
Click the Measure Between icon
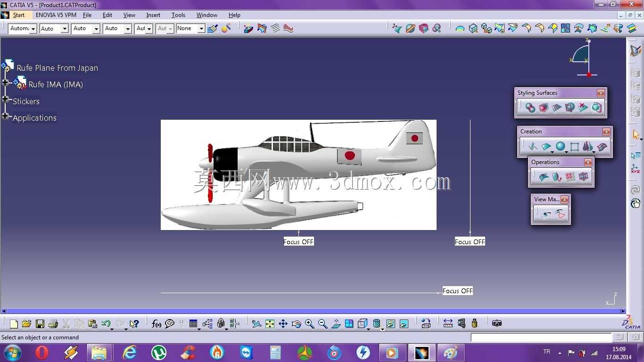click(448, 323)
